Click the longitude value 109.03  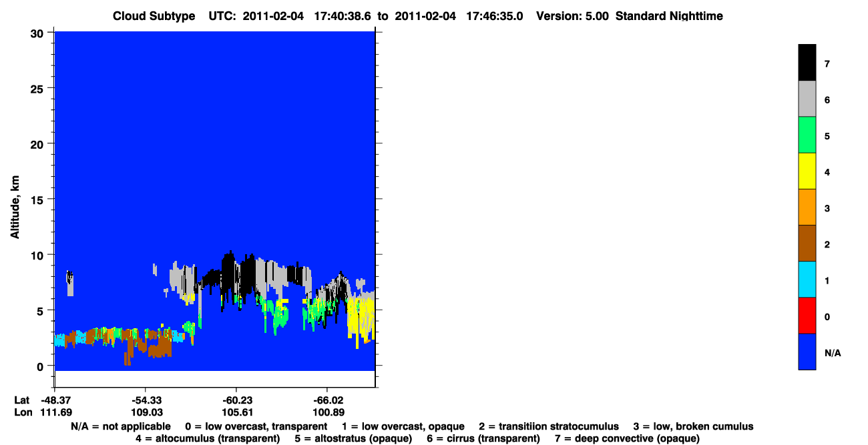[146, 412]
